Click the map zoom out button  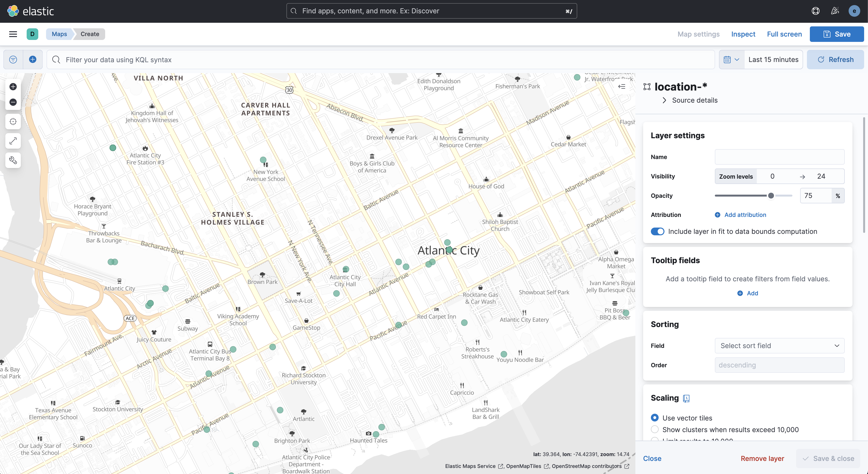(13, 102)
